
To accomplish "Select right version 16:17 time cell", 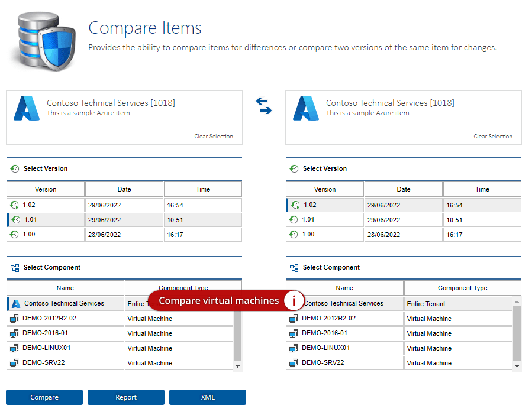I will coord(482,235).
